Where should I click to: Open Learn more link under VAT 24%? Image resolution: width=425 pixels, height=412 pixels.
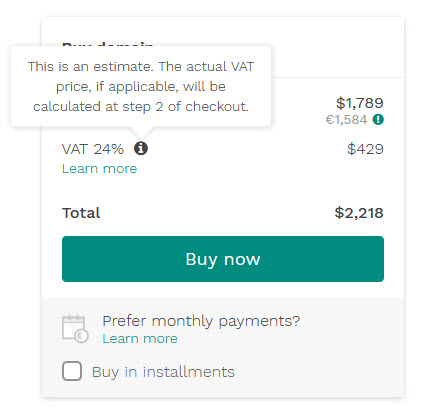[99, 169]
